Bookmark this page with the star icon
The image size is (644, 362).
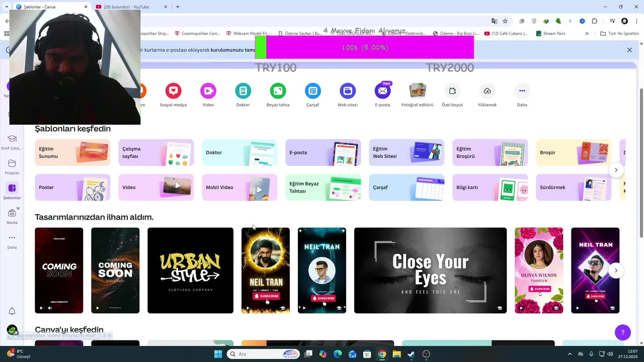(x=505, y=21)
